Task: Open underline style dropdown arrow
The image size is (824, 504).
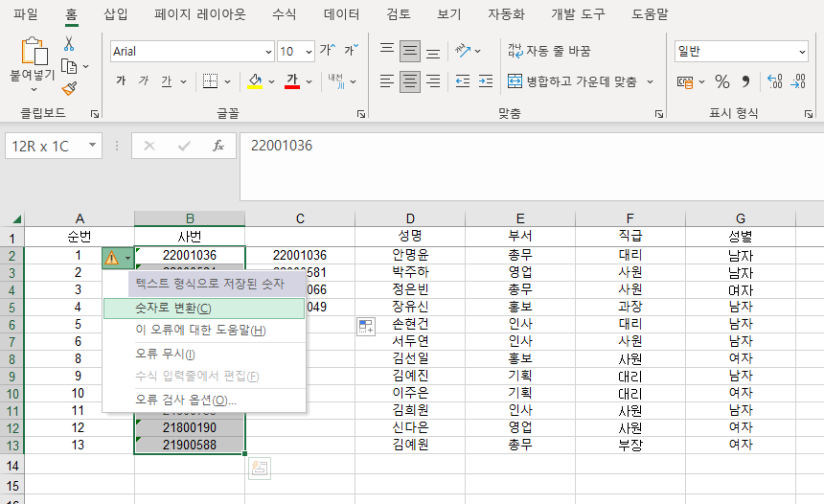Action: pos(183,81)
